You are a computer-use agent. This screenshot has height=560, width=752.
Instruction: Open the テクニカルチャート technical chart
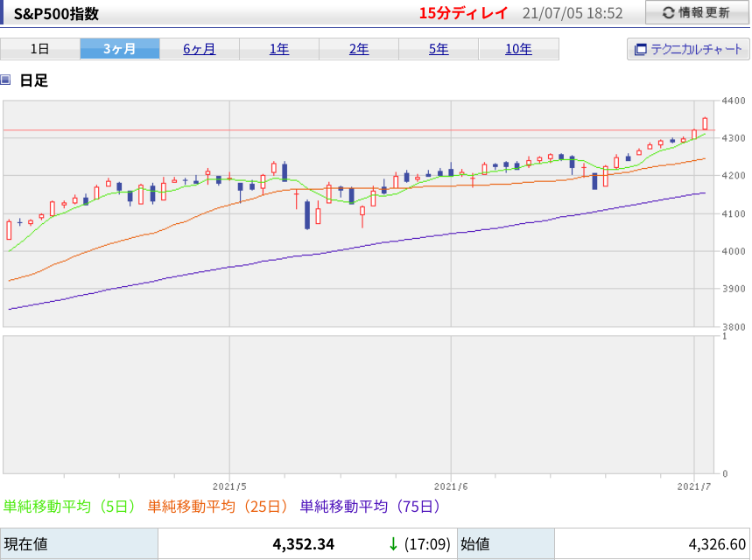[x=688, y=49]
